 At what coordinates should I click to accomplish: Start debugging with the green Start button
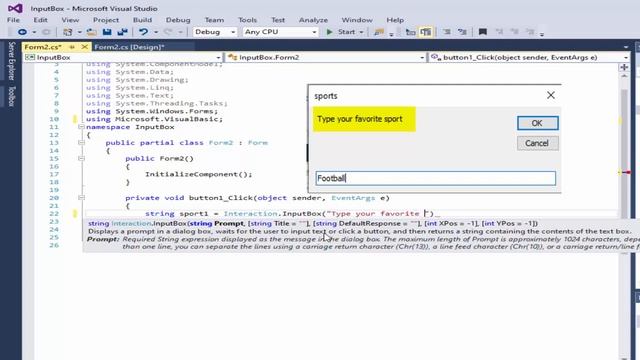click(342, 32)
